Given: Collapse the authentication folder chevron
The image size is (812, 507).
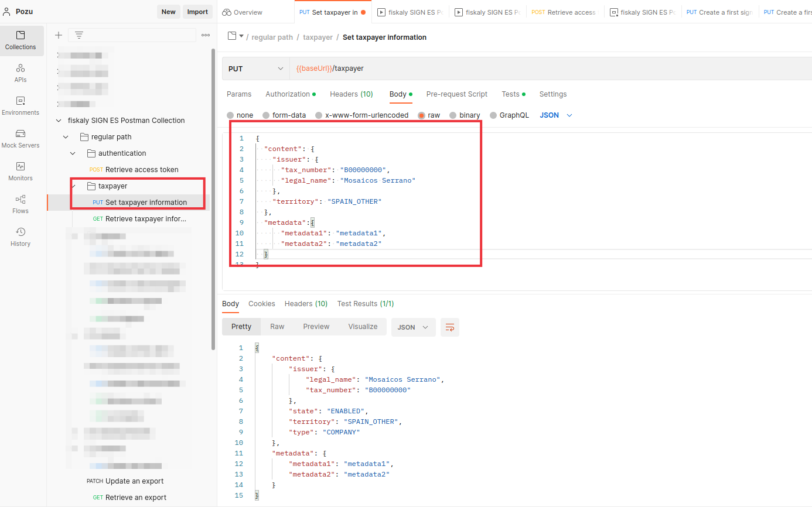Looking at the screenshot, I should click(73, 153).
